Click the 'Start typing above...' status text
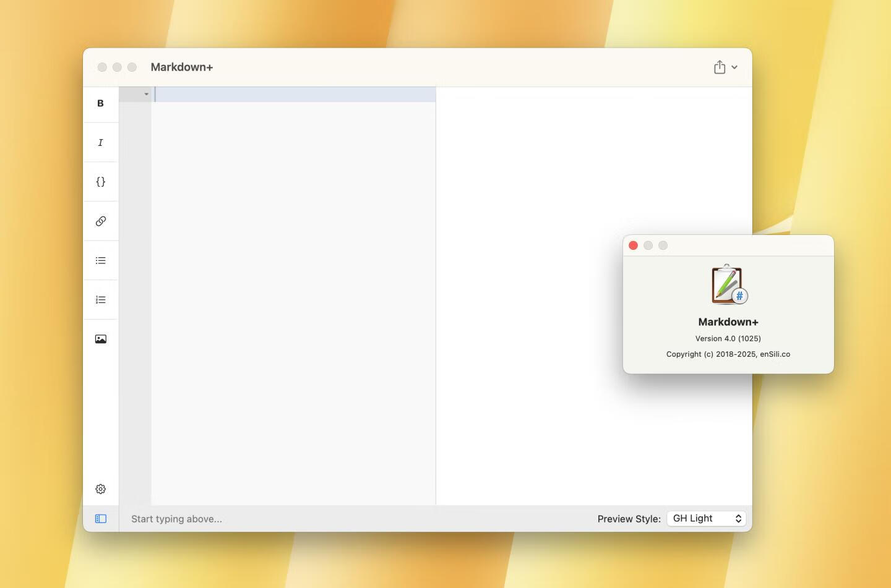Viewport: 891px width, 588px height. pos(176,519)
